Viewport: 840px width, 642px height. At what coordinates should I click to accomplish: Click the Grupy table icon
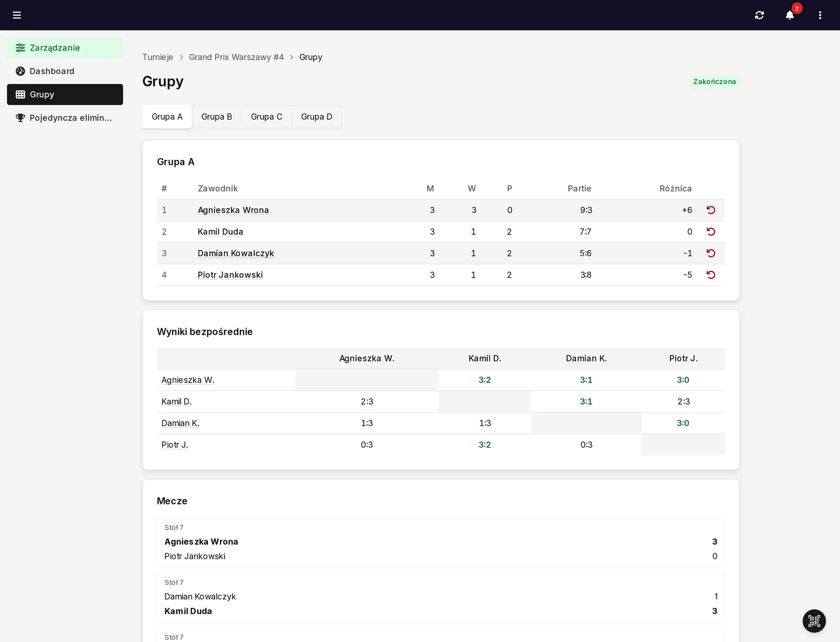point(20,95)
